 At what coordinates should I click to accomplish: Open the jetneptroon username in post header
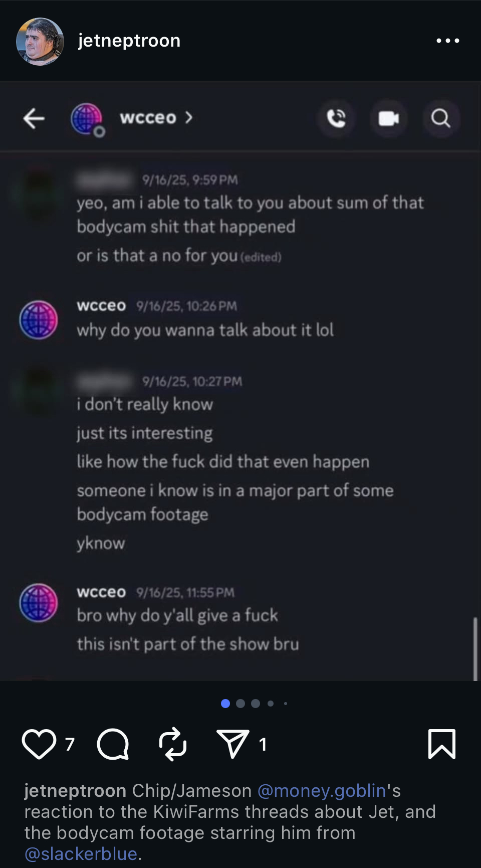[x=129, y=41]
